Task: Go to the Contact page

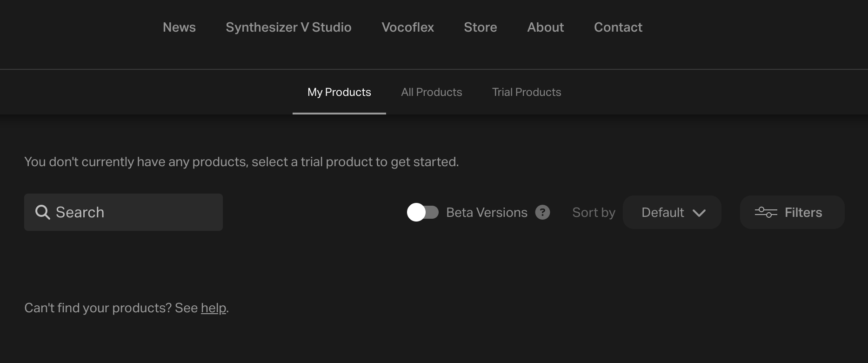Action: pos(618,27)
